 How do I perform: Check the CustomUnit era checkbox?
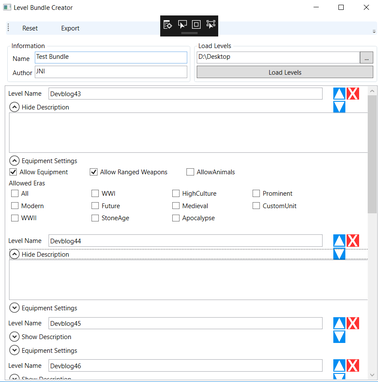(256, 206)
